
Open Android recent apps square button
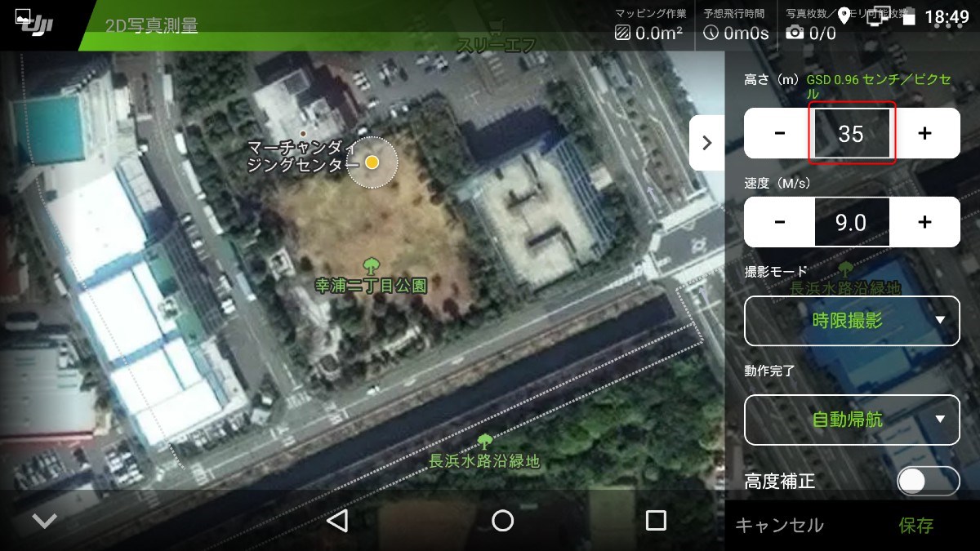coord(656,521)
